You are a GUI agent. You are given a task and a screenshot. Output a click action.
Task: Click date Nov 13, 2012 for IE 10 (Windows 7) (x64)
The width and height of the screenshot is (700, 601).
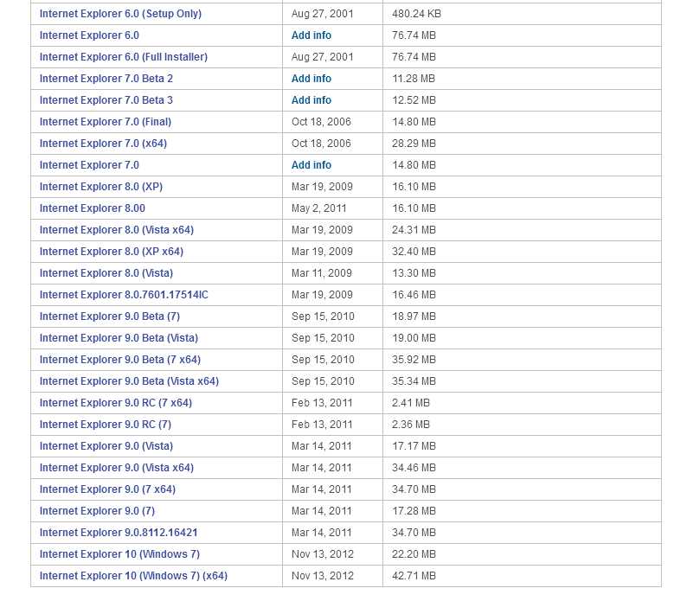tap(323, 577)
